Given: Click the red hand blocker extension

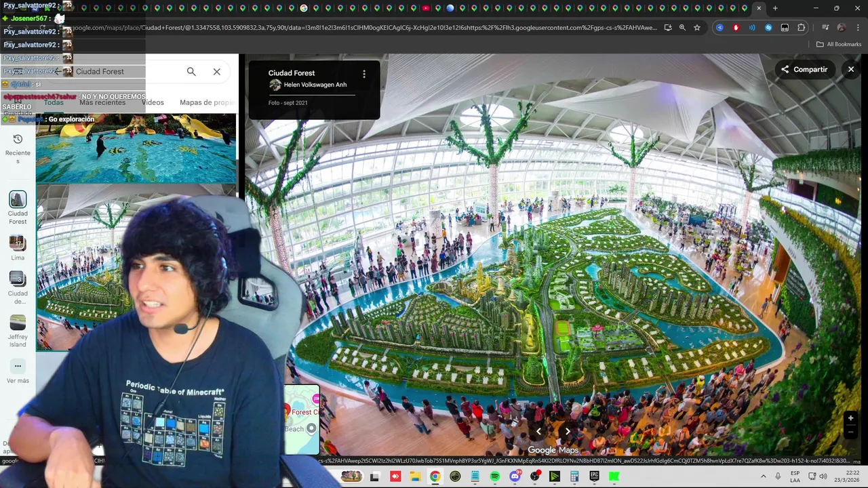Looking at the screenshot, I should click(x=736, y=28).
